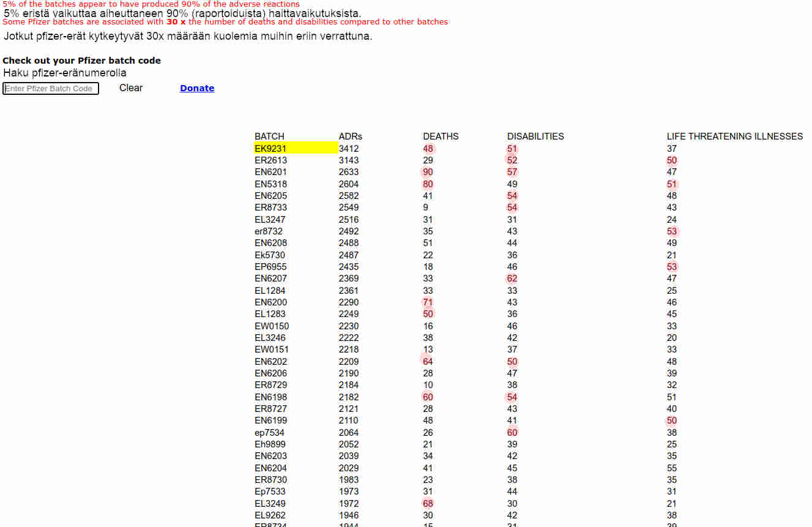Open the Donate link

197,88
